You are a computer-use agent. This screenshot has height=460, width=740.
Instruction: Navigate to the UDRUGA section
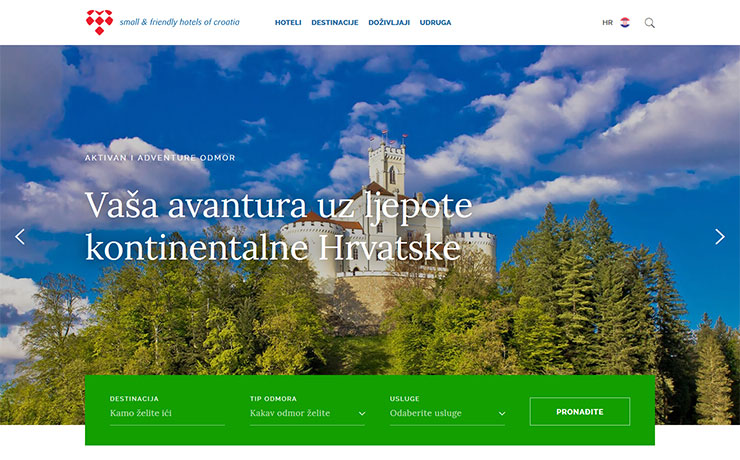click(x=435, y=22)
